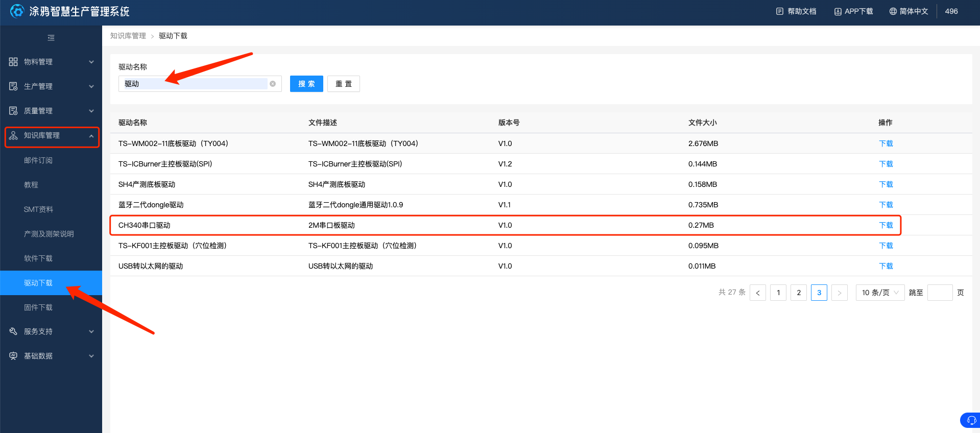Click the 基础数据 sidebar icon

click(13, 356)
